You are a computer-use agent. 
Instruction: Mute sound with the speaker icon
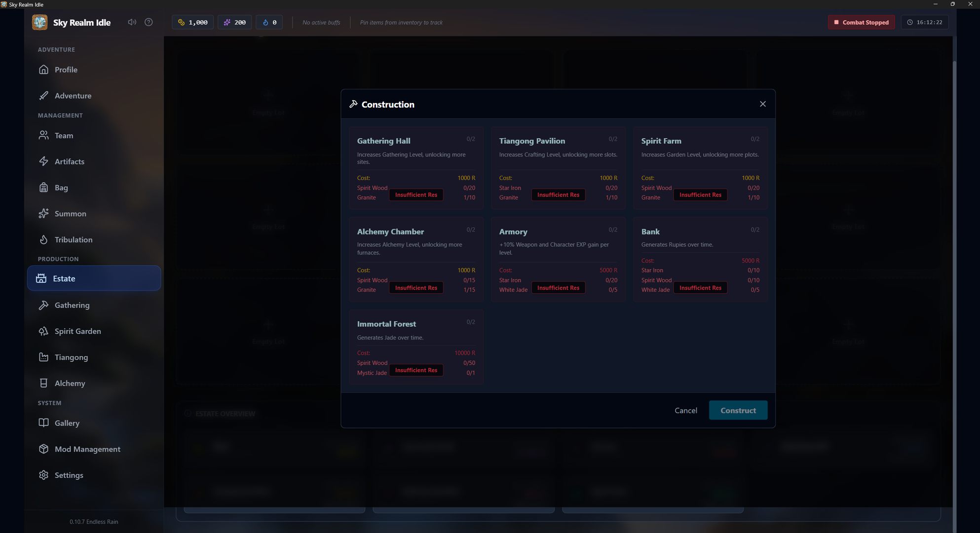132,22
